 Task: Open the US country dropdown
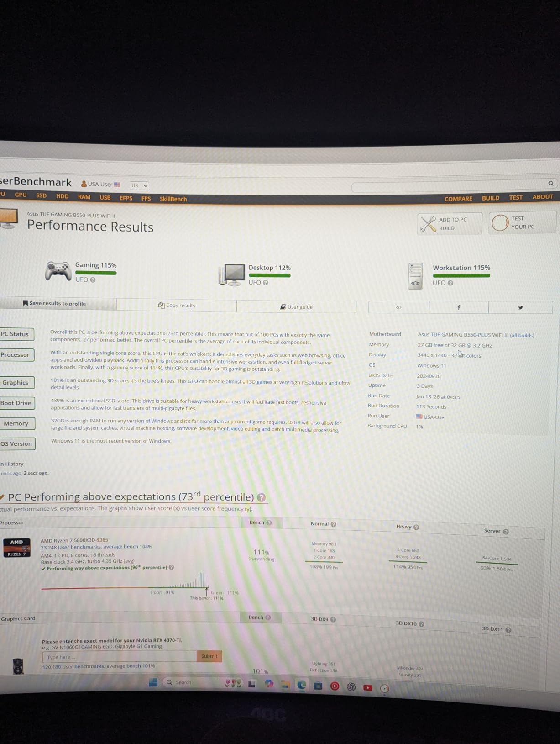coord(139,185)
